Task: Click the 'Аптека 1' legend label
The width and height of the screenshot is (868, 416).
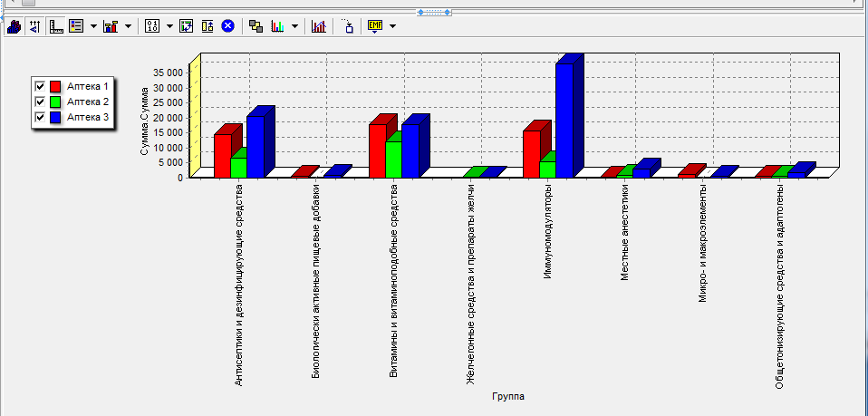Action: pos(88,86)
